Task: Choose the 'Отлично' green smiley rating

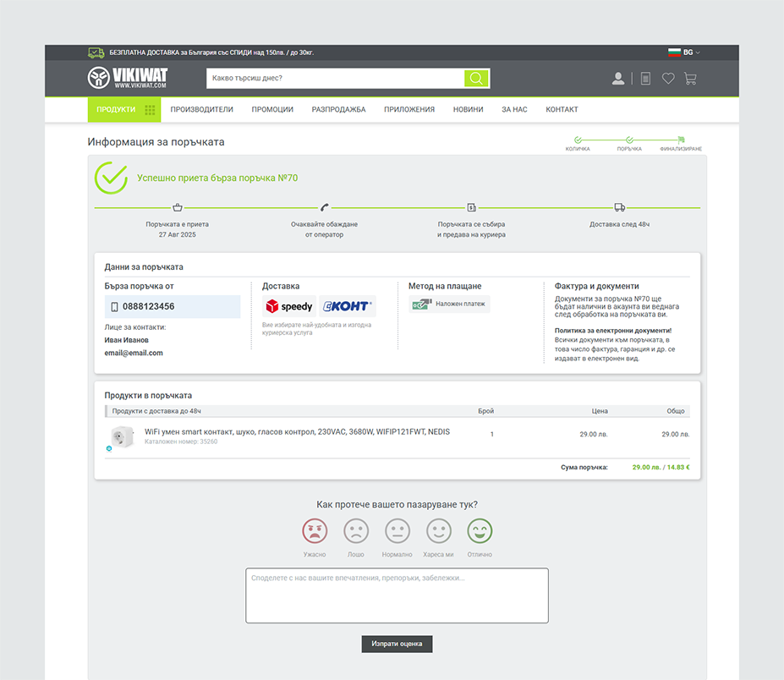Action: point(480,531)
